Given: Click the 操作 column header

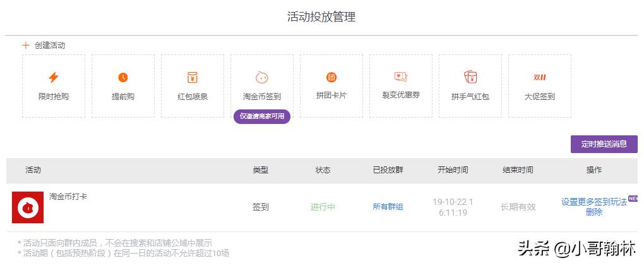Looking at the screenshot, I should pyautogui.click(x=594, y=170).
